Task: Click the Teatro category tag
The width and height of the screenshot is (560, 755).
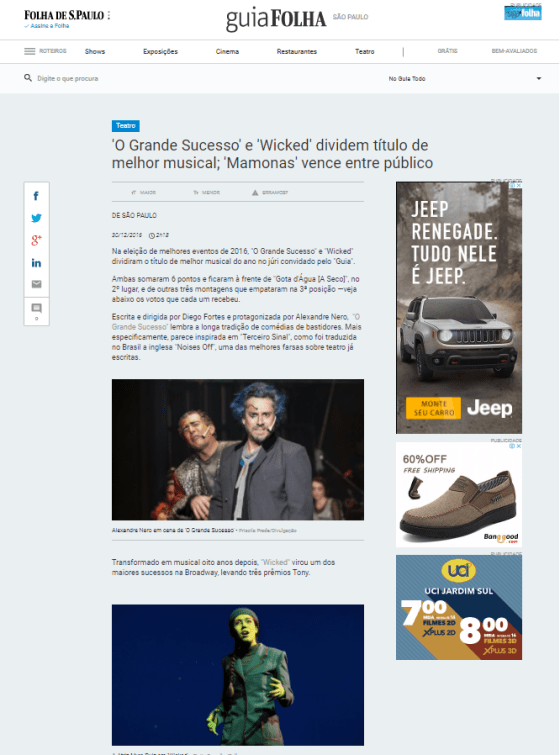Action: coord(126,126)
